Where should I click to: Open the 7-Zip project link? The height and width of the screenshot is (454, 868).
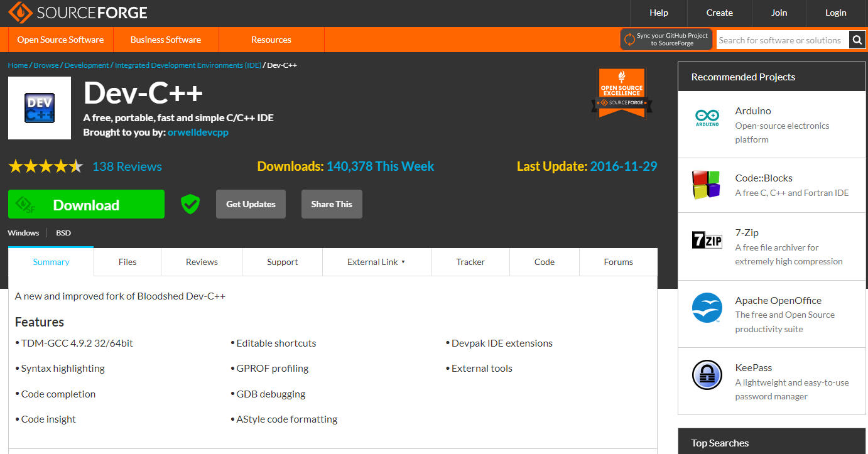point(747,232)
